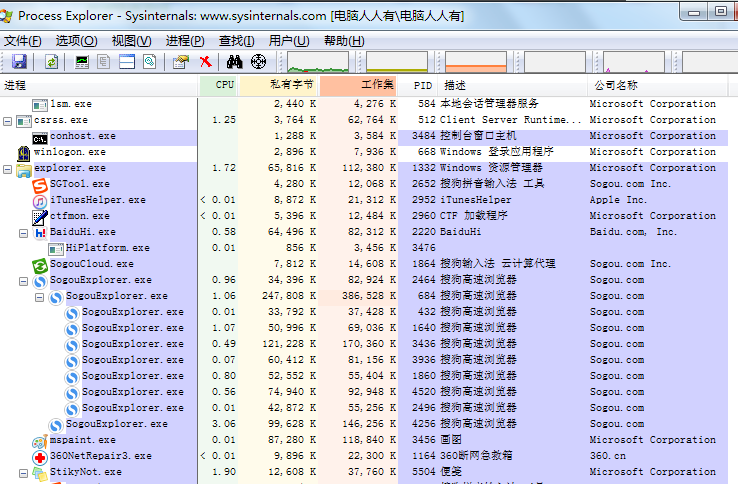
Task: Click the yellow commit history graph
Action: [x=397, y=62]
